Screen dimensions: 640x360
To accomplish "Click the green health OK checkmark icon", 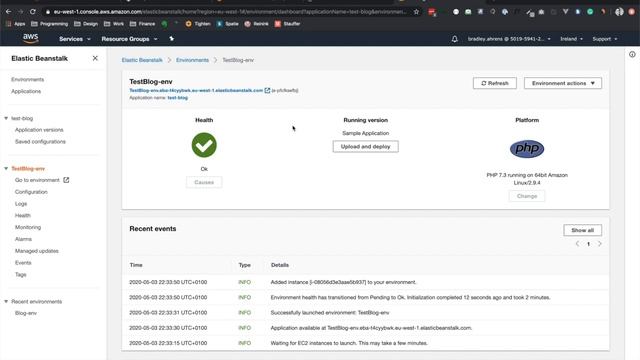I will tap(204, 145).
